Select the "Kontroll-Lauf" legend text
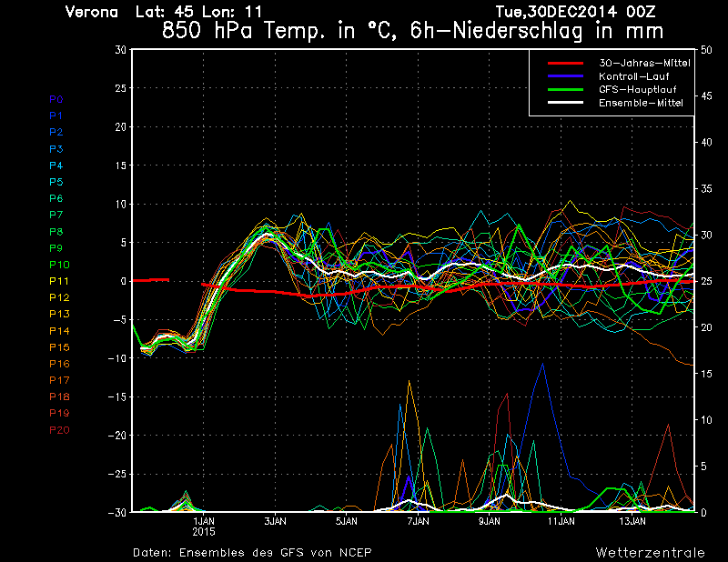Screen dimensions: 728x562 pyautogui.click(x=633, y=76)
